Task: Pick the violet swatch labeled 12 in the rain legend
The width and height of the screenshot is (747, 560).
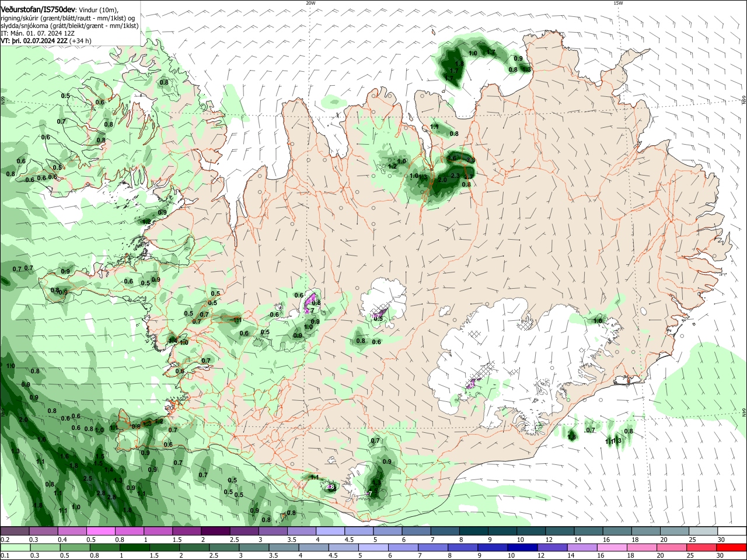Action: [551, 548]
